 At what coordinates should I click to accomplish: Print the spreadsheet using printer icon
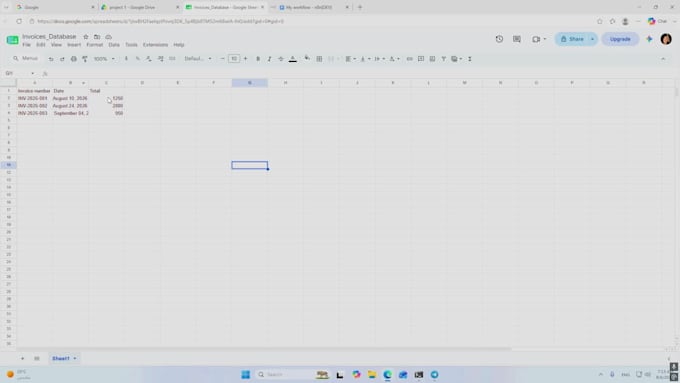click(x=74, y=59)
